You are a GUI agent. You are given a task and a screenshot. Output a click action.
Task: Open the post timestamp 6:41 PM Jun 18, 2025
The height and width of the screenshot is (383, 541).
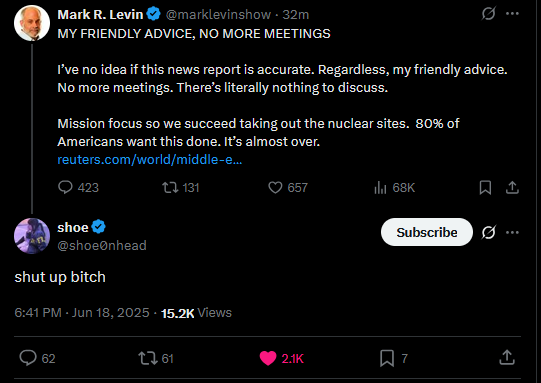pyautogui.click(x=82, y=313)
